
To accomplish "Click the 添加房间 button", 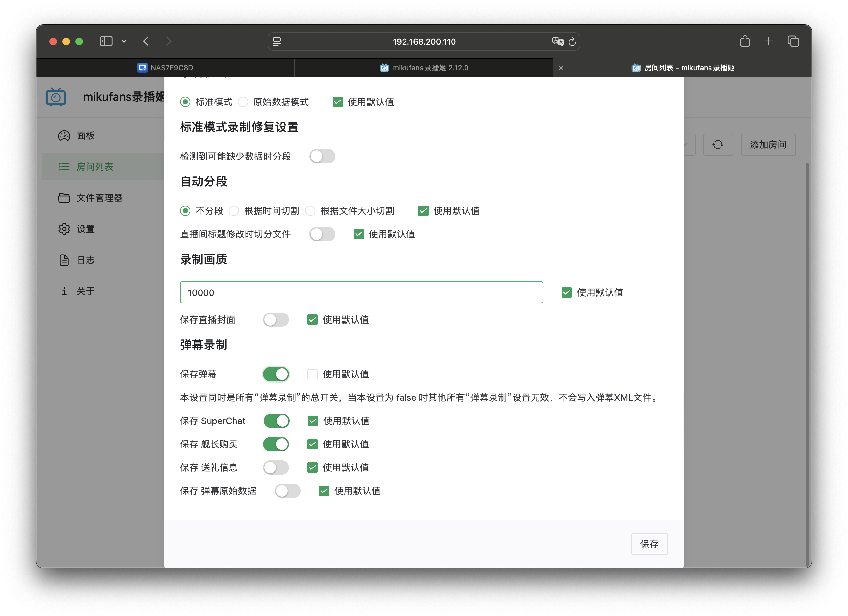I will click(x=768, y=145).
